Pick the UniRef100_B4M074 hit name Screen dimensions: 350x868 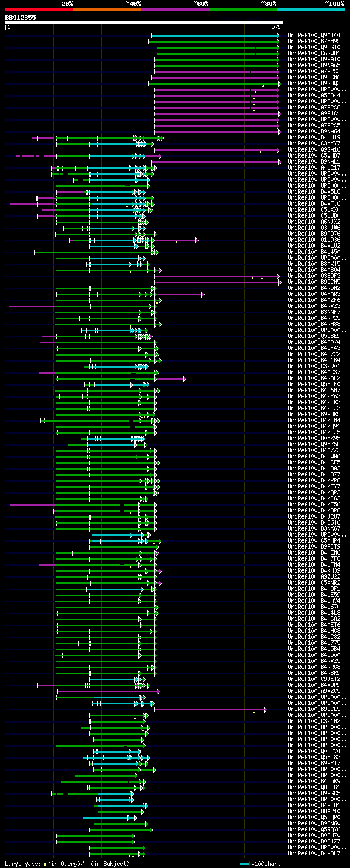click(x=314, y=342)
